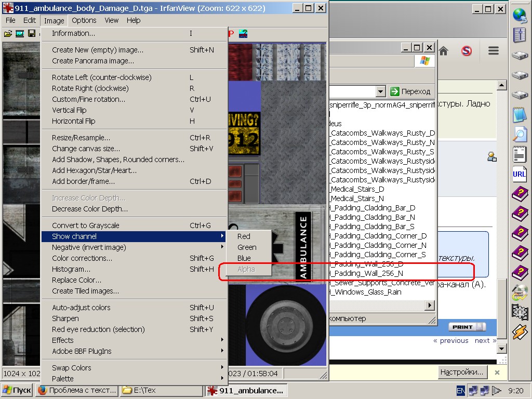Launch the CD music icon in side bar
Image resolution: width=532 pixels, height=399 pixels.
520,292
